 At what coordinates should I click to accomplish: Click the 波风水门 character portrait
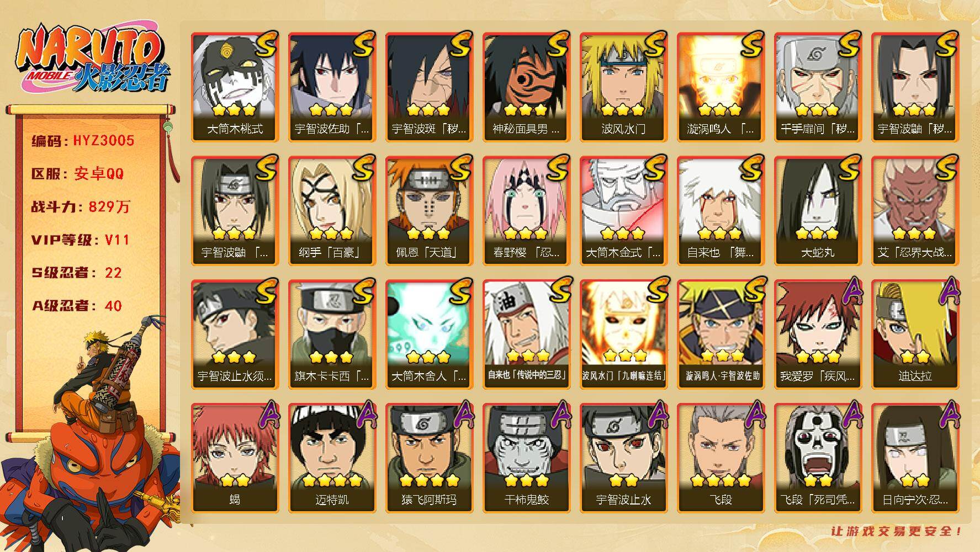[x=623, y=87]
